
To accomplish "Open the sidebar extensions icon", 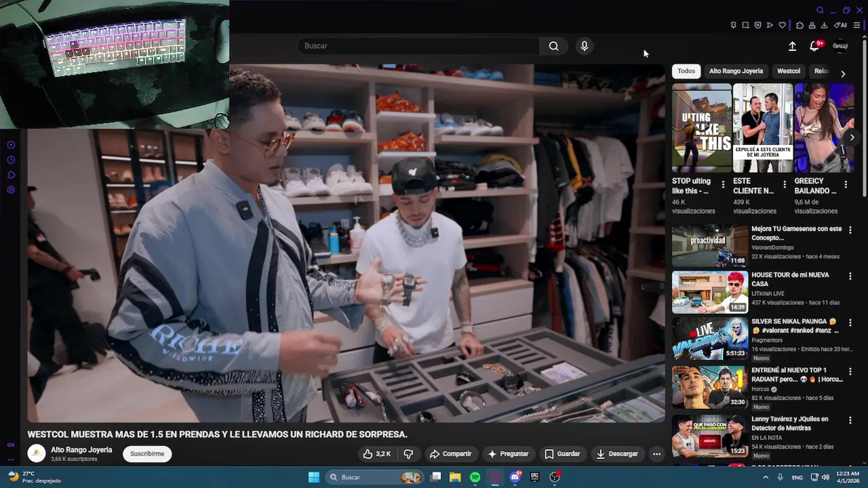I will (11, 175).
